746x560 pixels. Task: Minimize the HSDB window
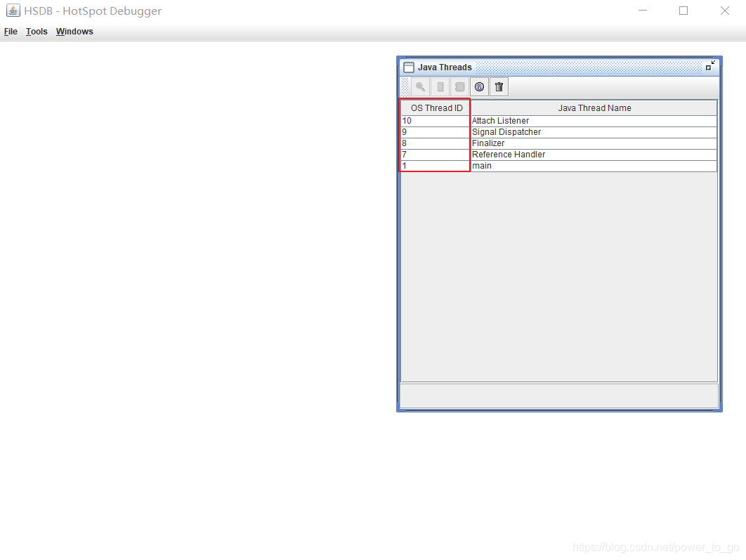(x=643, y=11)
